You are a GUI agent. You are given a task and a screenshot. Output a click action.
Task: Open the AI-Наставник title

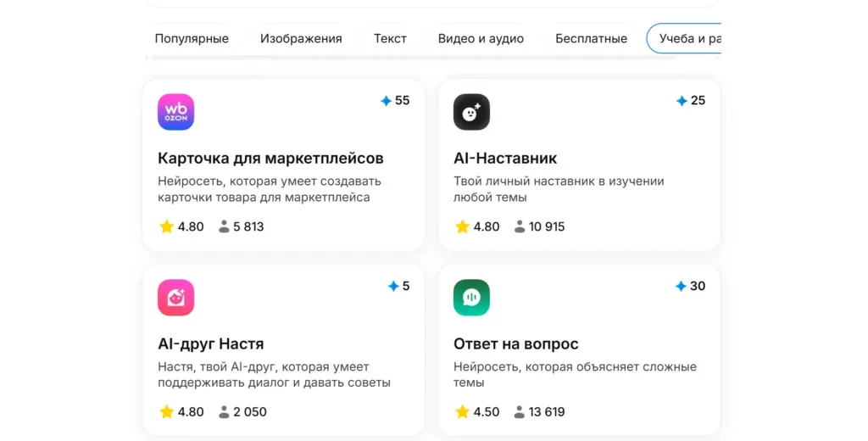(x=505, y=159)
